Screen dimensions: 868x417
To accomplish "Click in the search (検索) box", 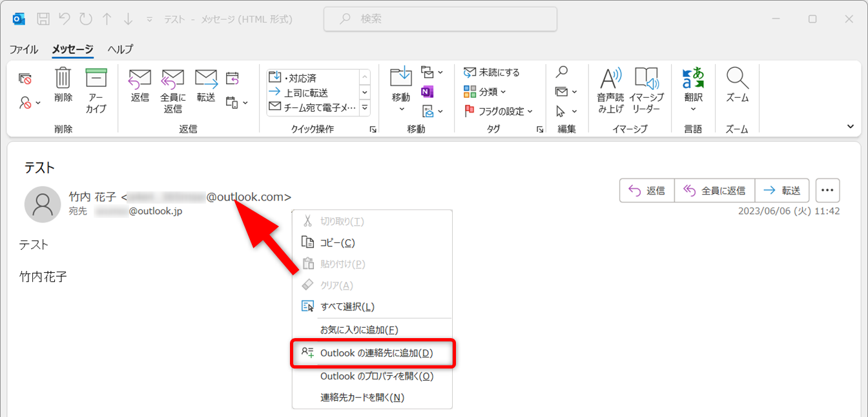I will click(x=440, y=19).
